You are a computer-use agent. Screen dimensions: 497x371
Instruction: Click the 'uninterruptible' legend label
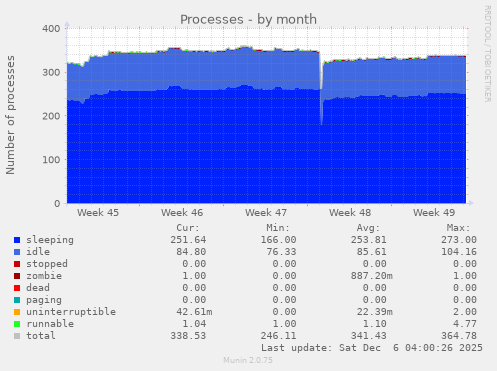(x=71, y=312)
